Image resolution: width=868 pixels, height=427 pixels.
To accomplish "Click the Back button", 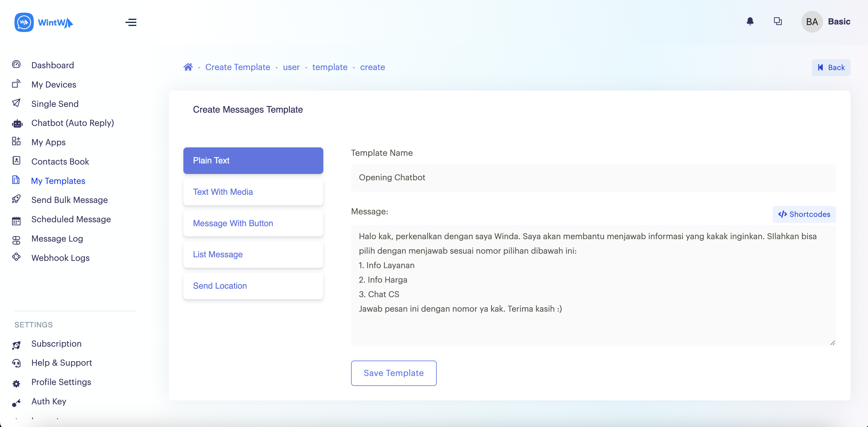I will click(x=831, y=67).
